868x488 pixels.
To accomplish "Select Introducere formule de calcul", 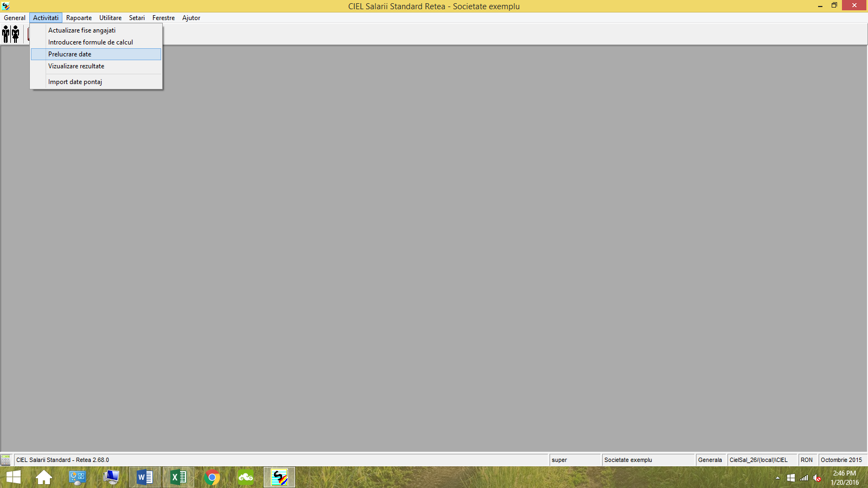I will (96, 42).
